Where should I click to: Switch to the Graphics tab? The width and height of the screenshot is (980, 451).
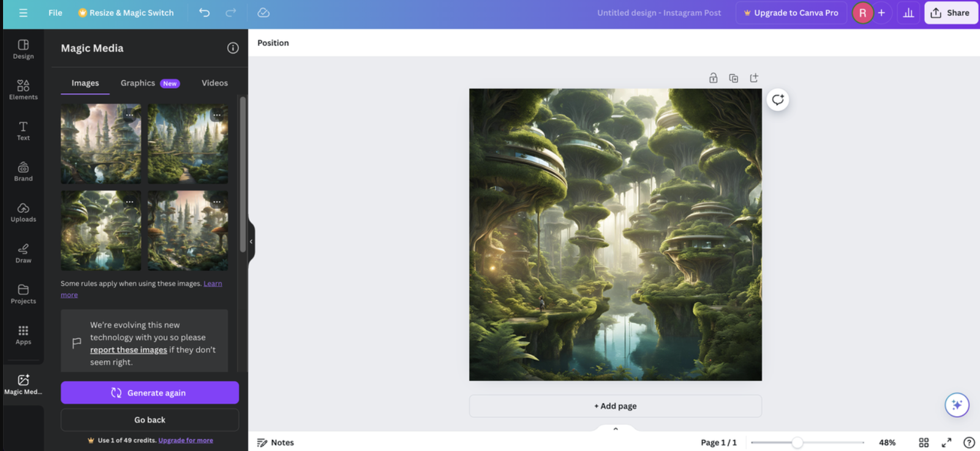(150, 83)
